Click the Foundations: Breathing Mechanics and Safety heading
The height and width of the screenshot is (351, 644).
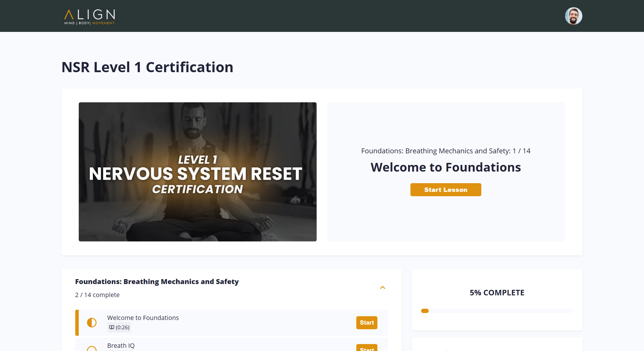(157, 281)
